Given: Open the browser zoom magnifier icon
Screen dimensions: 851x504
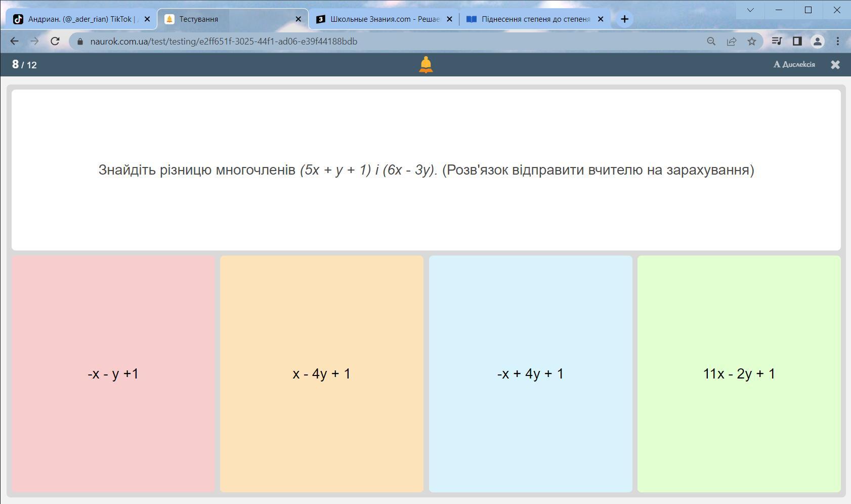Looking at the screenshot, I should (711, 41).
